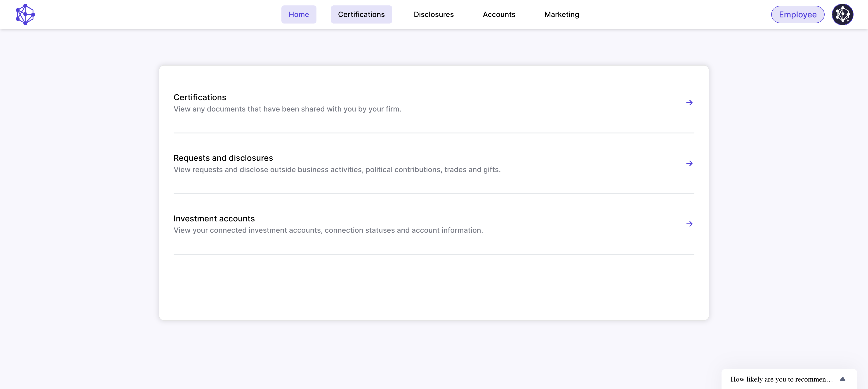Screen dimensions: 868x389
Task: Click Accounts navigation link
Action: click(499, 14)
